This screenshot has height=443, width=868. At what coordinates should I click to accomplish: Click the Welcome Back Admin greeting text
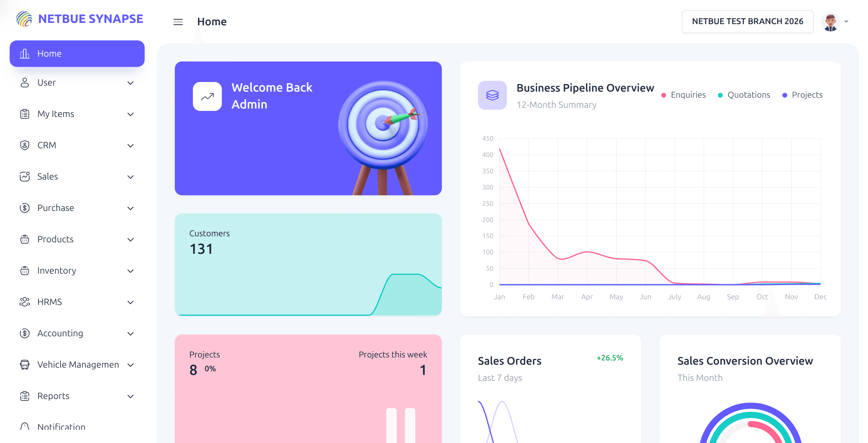(x=272, y=96)
